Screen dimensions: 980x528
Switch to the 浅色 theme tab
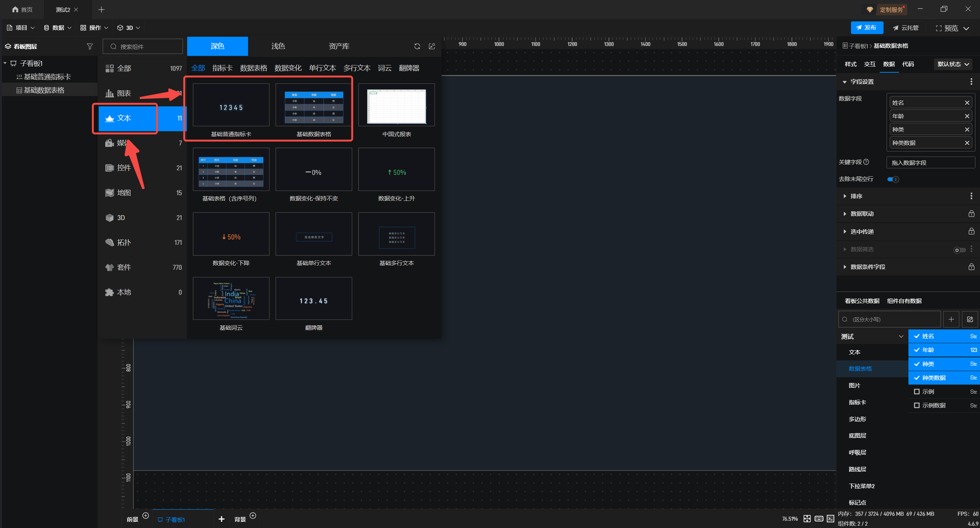[x=278, y=46]
